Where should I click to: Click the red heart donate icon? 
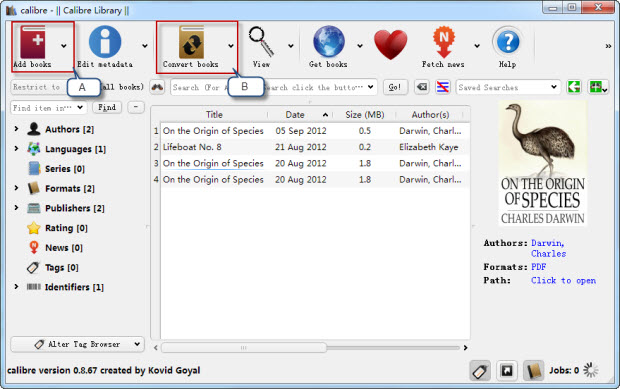[x=391, y=45]
